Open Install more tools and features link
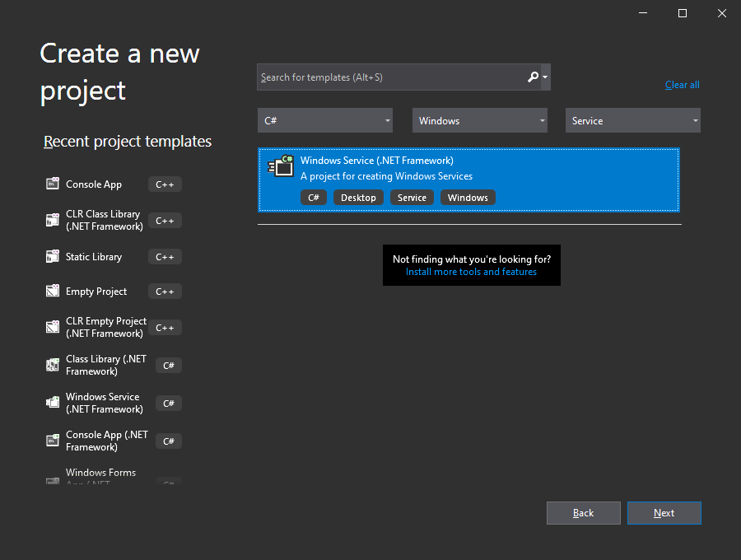 coord(471,272)
